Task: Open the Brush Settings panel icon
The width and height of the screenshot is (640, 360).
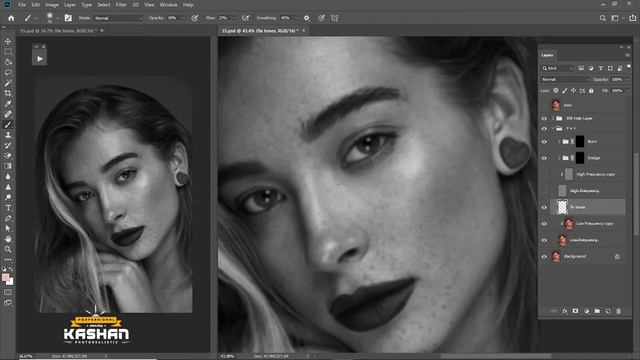Action: tap(68, 18)
